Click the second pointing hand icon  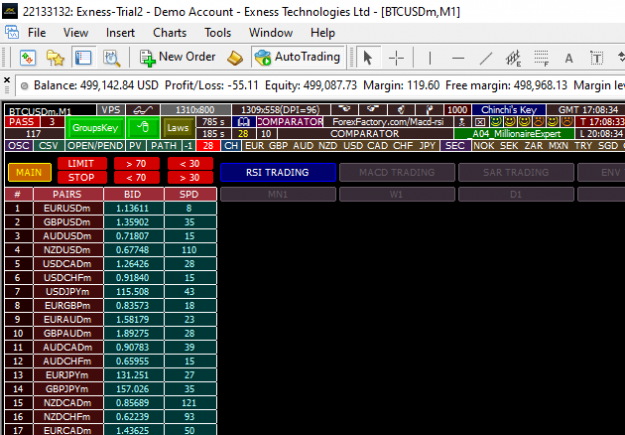(372, 110)
